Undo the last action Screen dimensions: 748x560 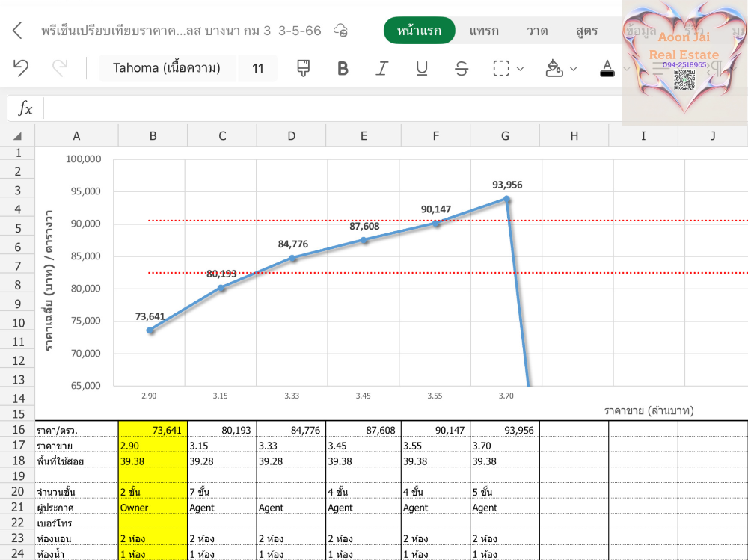click(x=21, y=68)
